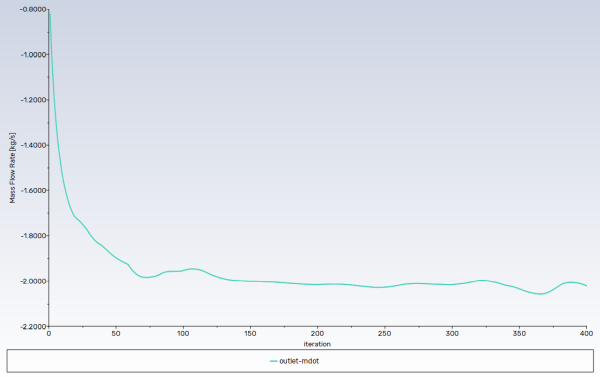Click the curve's starting point at iteration 0

point(50,15)
